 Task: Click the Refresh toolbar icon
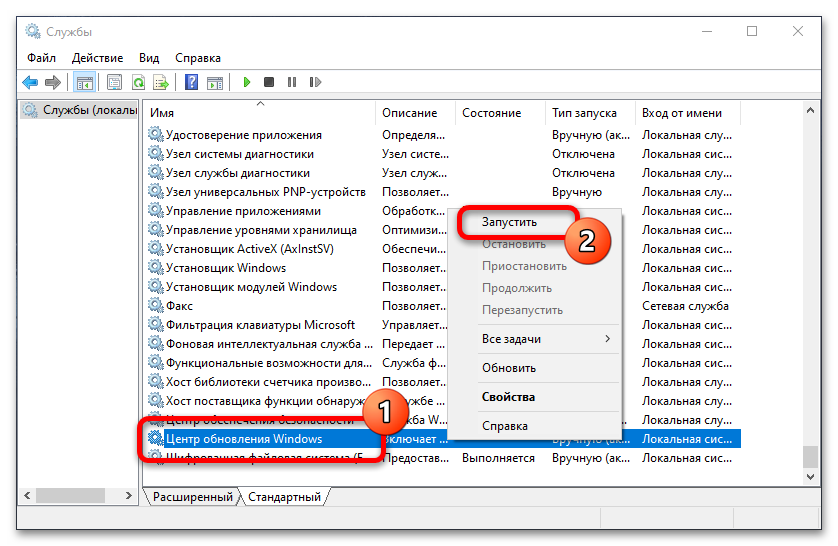[138, 82]
